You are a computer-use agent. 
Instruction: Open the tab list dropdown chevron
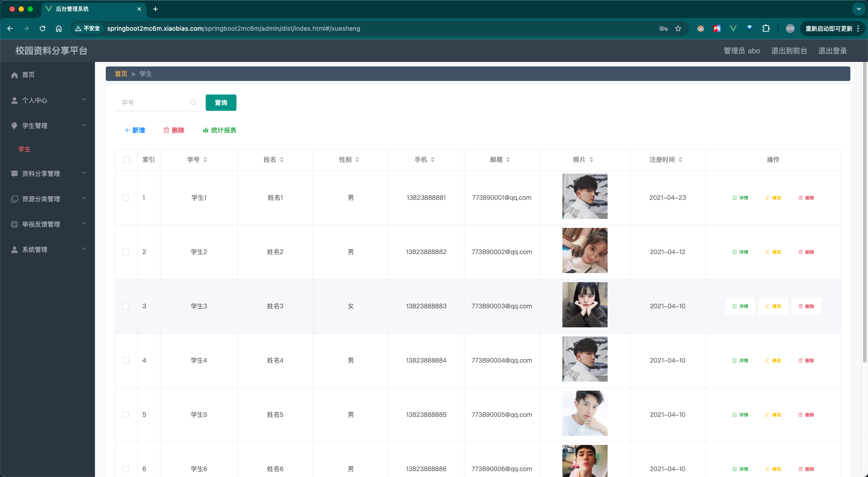(859, 9)
